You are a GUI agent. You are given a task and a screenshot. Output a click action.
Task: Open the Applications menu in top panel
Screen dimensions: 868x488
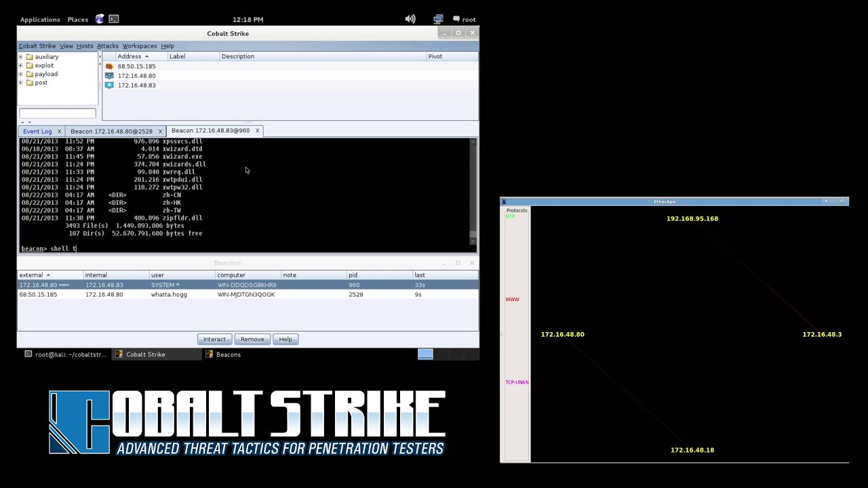tap(40, 19)
